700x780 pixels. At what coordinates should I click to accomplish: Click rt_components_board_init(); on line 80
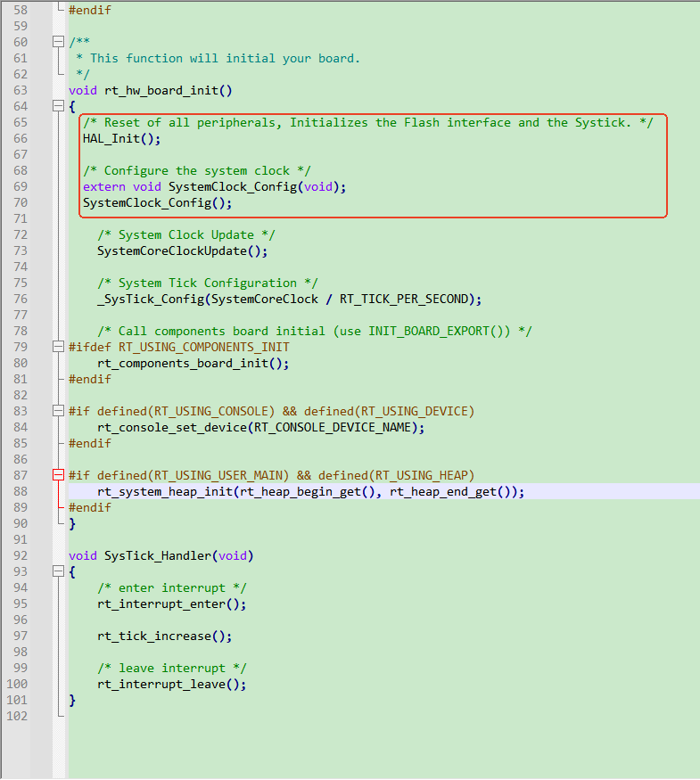193,363
